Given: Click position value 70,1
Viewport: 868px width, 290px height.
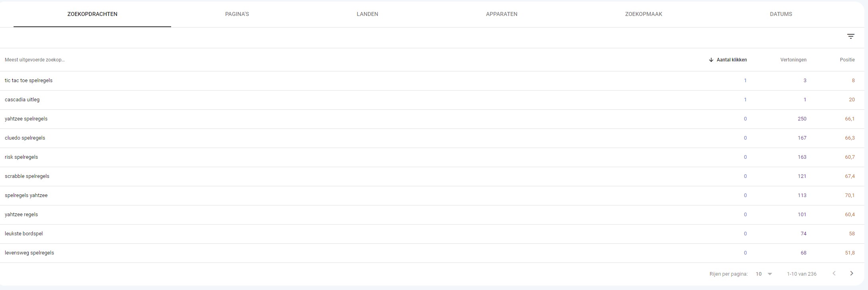Looking at the screenshot, I should (850, 195).
